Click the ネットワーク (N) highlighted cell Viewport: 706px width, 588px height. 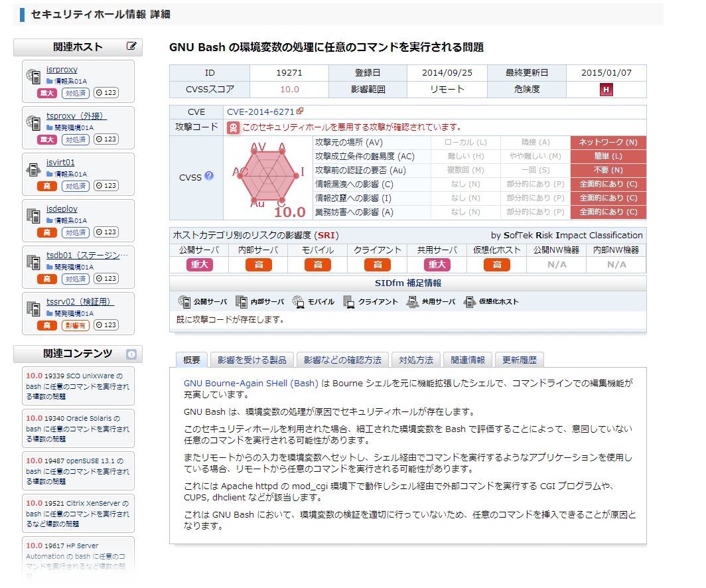(608, 142)
